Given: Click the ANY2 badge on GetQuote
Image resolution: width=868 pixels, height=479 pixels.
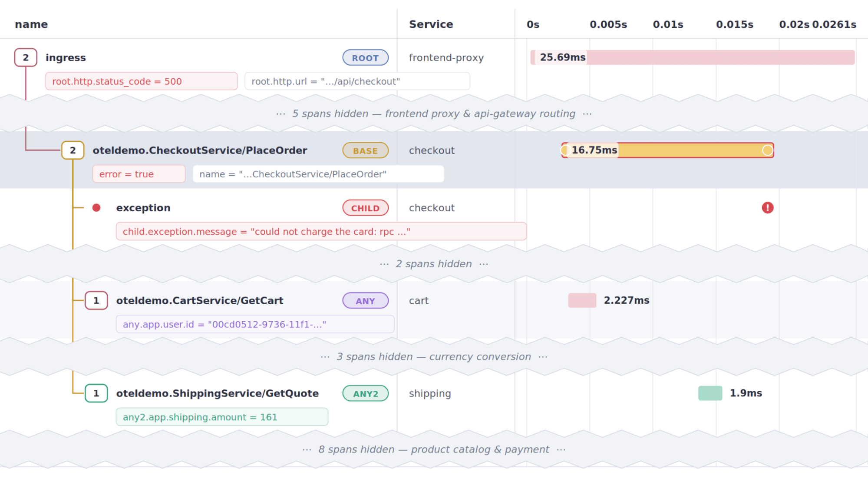Looking at the screenshot, I should (365, 393).
